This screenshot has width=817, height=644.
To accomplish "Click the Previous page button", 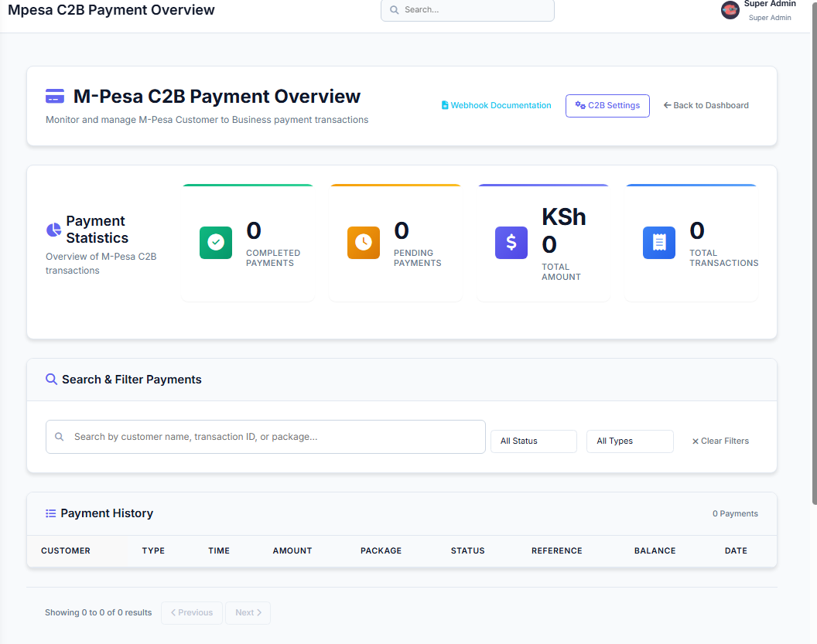I will click(x=192, y=613).
